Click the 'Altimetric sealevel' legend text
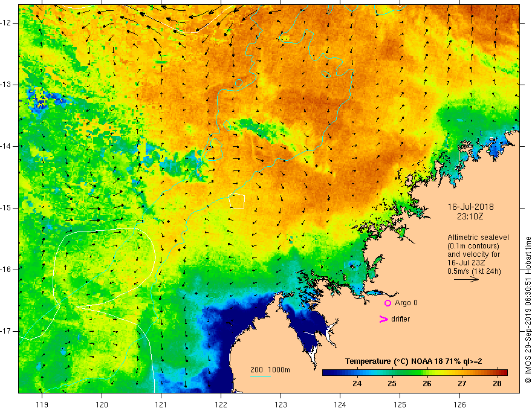 tap(478, 238)
